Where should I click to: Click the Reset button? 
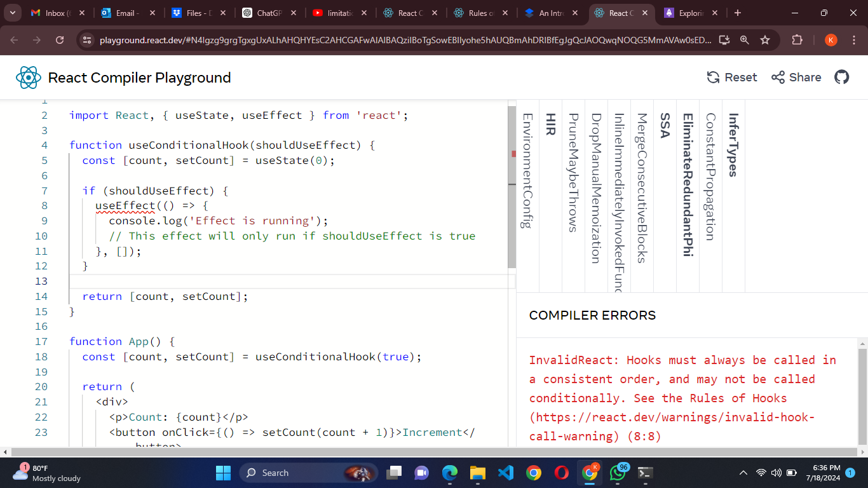point(732,78)
